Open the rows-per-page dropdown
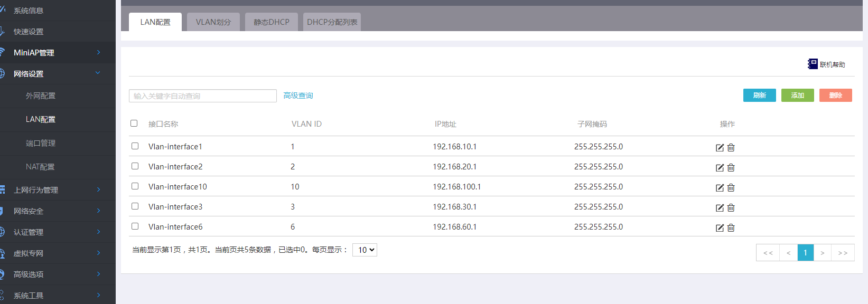868x304 pixels. [365, 250]
